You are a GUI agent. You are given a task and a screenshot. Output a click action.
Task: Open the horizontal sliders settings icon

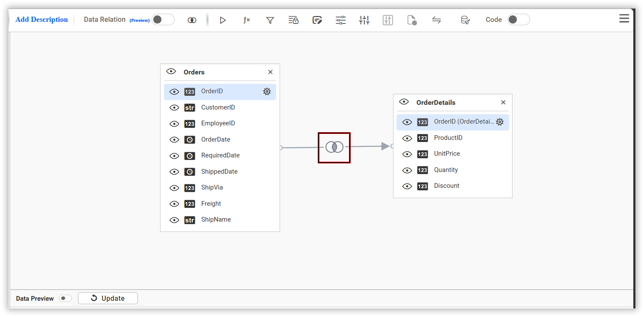tap(341, 20)
